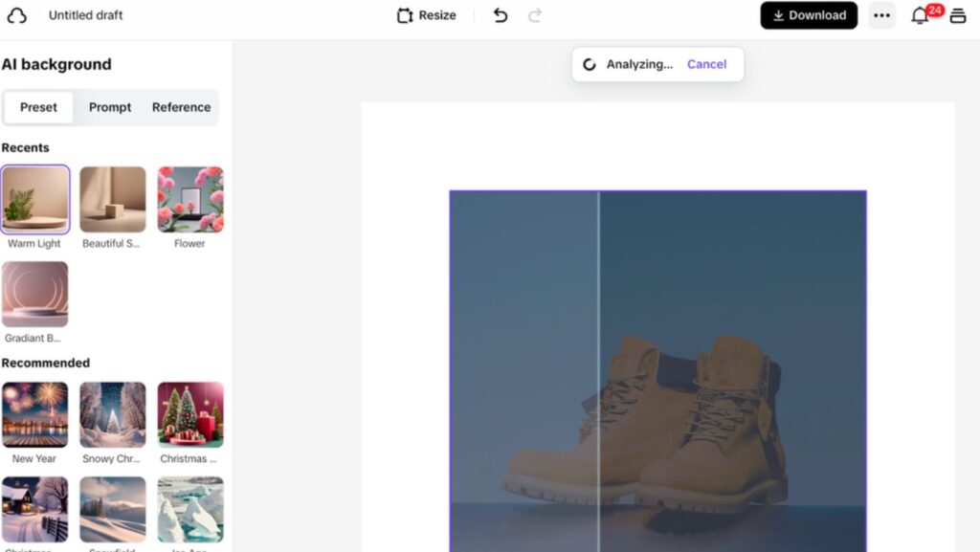Click the Untitled draft title field

(85, 15)
